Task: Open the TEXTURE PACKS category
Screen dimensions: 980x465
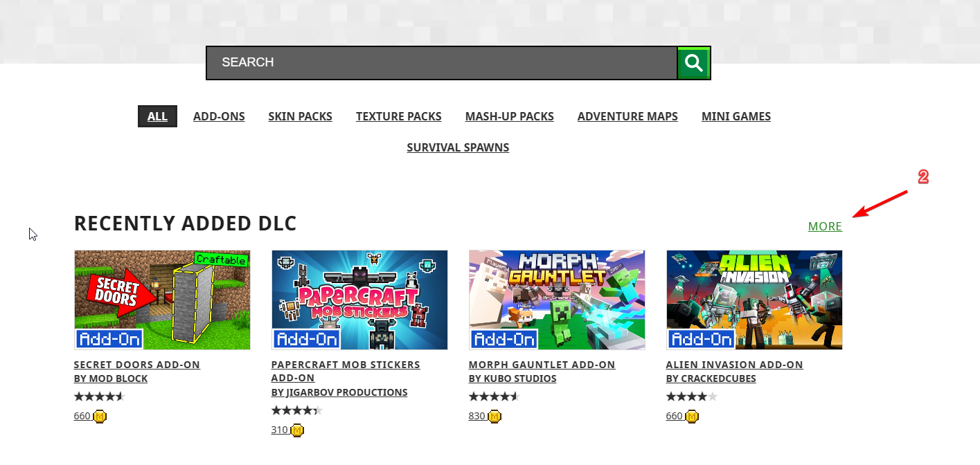Action: (x=399, y=116)
